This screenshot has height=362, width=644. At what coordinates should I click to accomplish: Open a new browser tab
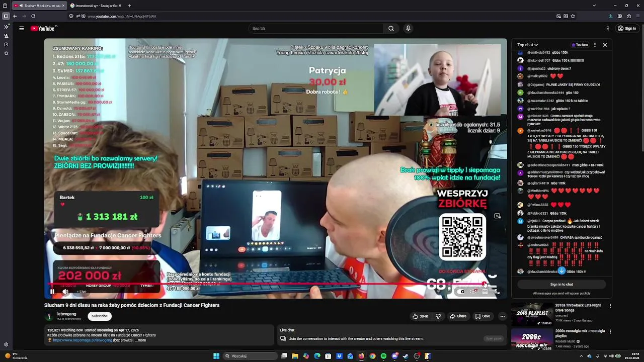click(x=129, y=6)
